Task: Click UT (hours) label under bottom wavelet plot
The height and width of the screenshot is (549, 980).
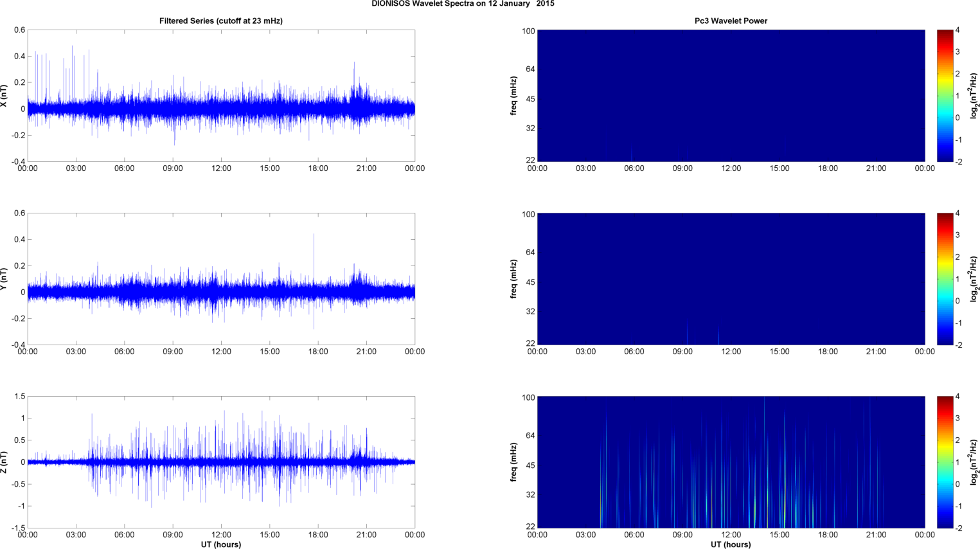Action: pyautogui.click(x=731, y=544)
